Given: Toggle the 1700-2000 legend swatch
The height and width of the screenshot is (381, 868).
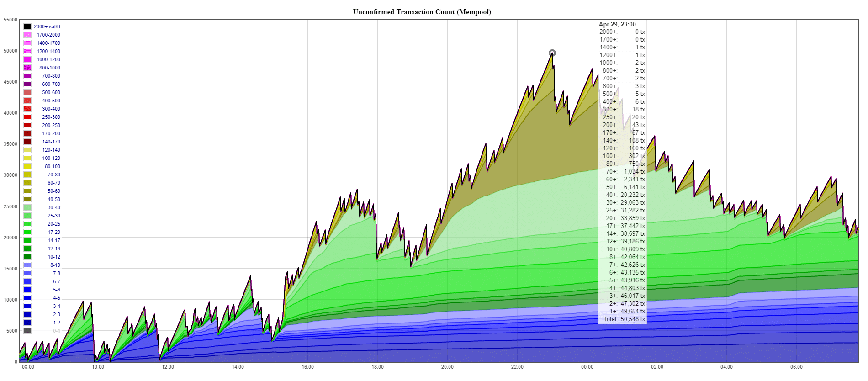Looking at the screenshot, I should coord(27,35).
